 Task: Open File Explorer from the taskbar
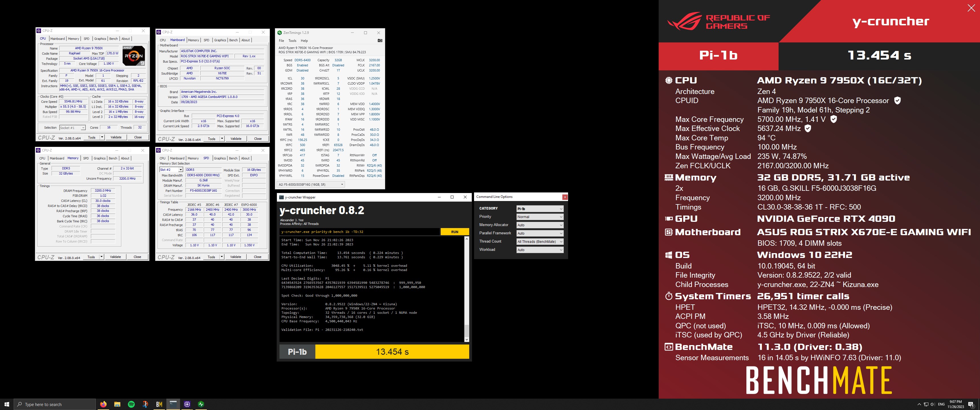(x=117, y=404)
